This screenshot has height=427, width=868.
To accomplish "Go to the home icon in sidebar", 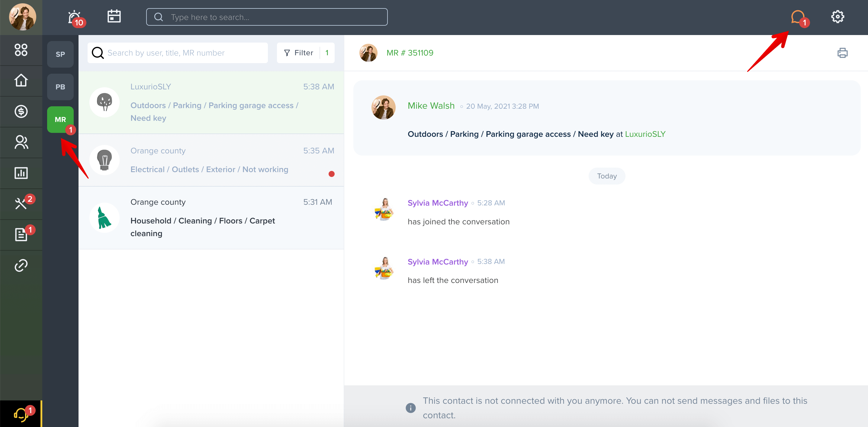I will pos(21,80).
